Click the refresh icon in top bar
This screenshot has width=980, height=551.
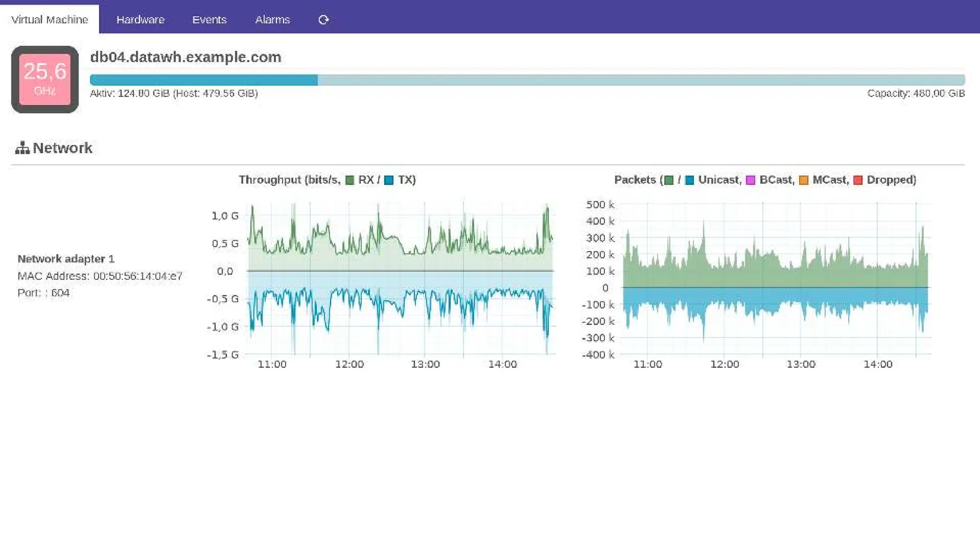click(323, 20)
